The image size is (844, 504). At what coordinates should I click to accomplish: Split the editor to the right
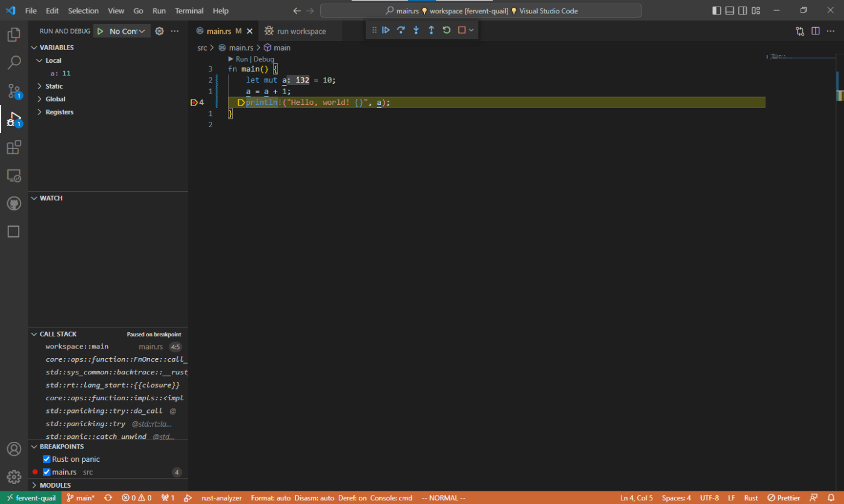816,31
